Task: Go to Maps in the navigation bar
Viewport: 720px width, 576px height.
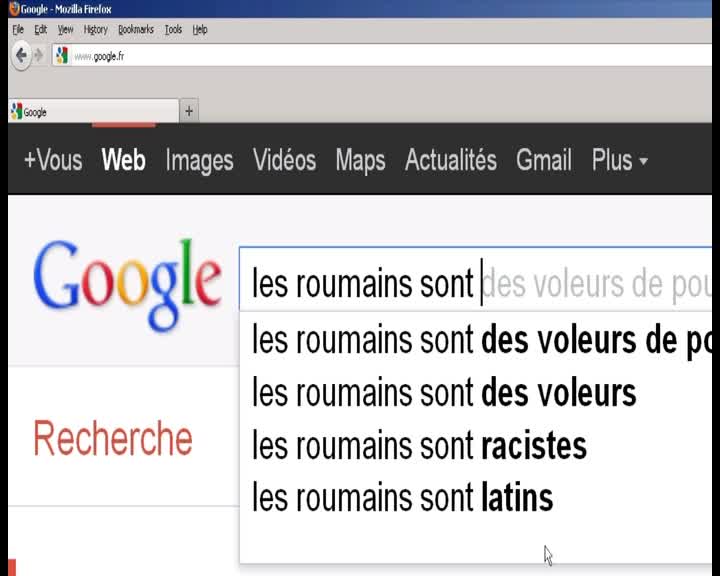Action: point(360,161)
